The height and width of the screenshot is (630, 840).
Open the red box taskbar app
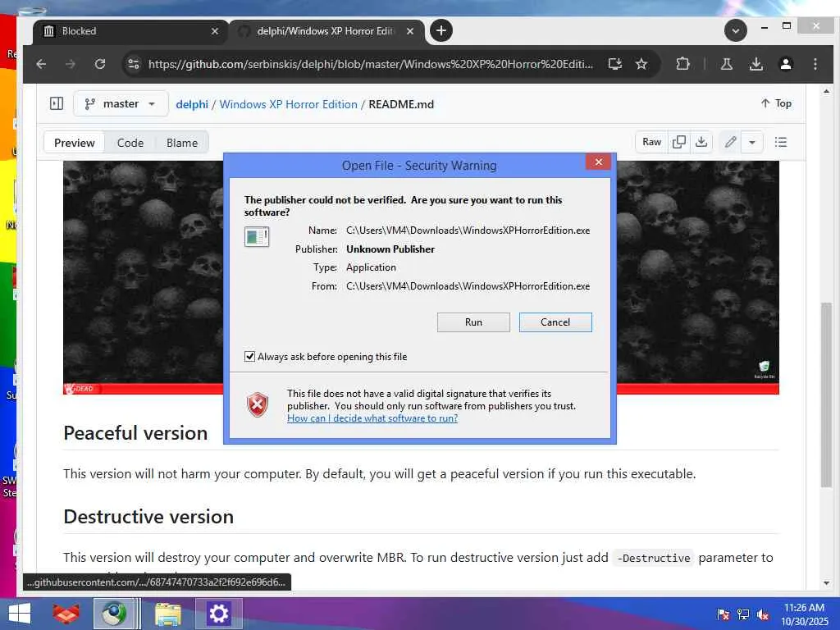66,614
